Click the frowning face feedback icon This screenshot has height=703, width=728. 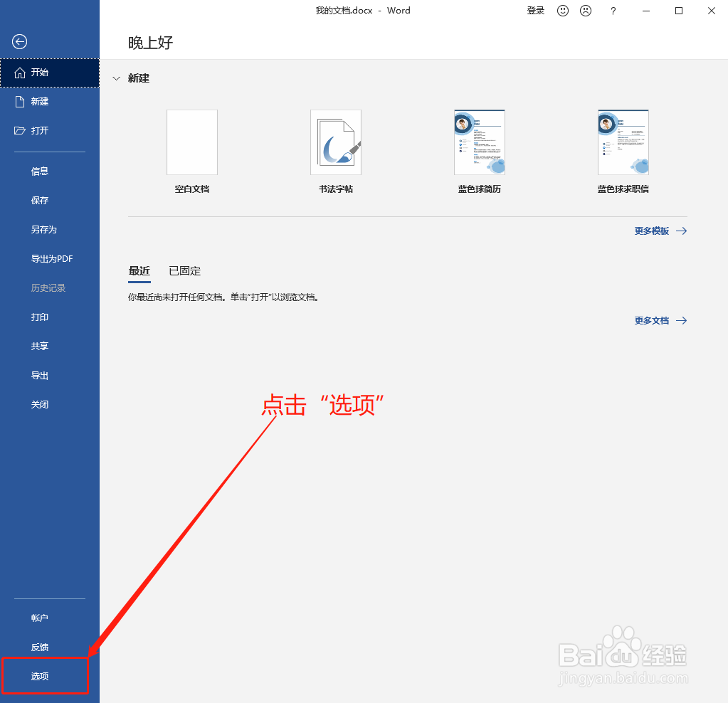(586, 11)
